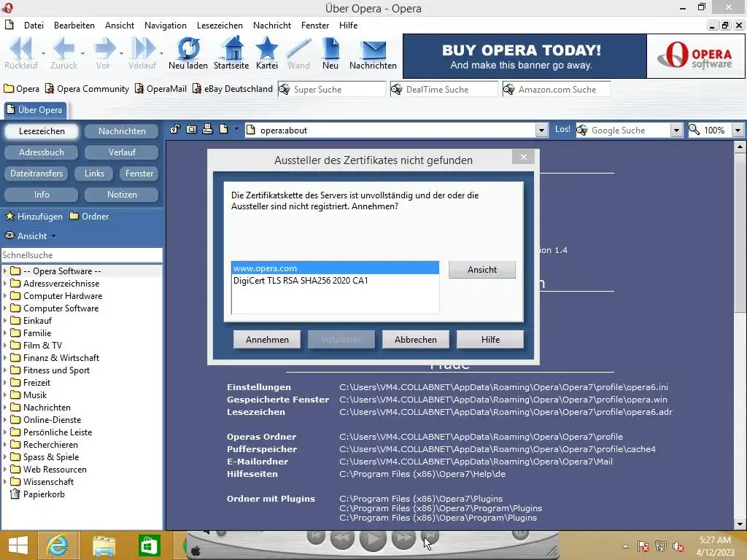Switch to Verlauf panel

click(122, 152)
